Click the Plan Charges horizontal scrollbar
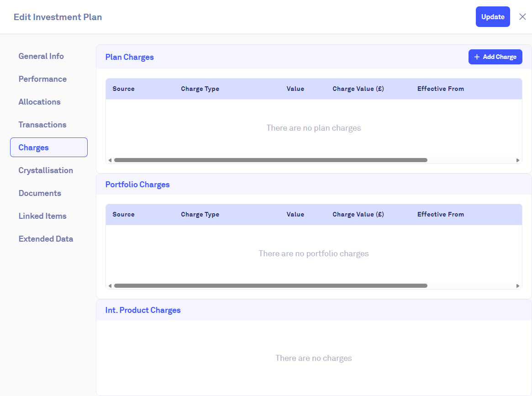532x396 pixels. coord(270,160)
